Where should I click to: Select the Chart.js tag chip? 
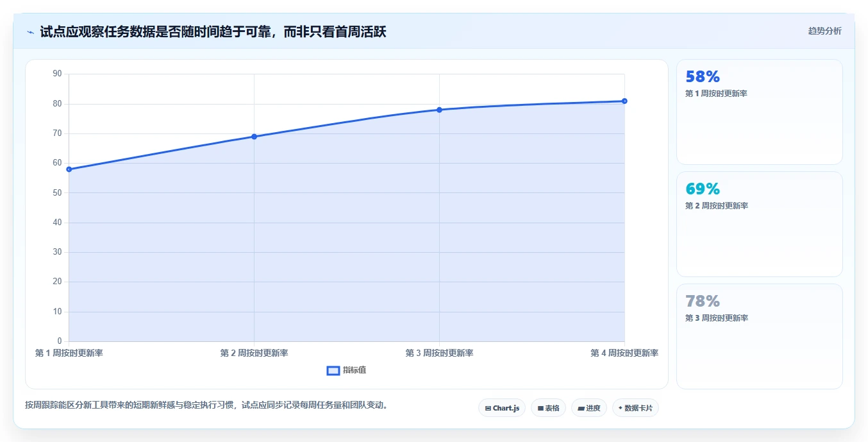point(502,408)
